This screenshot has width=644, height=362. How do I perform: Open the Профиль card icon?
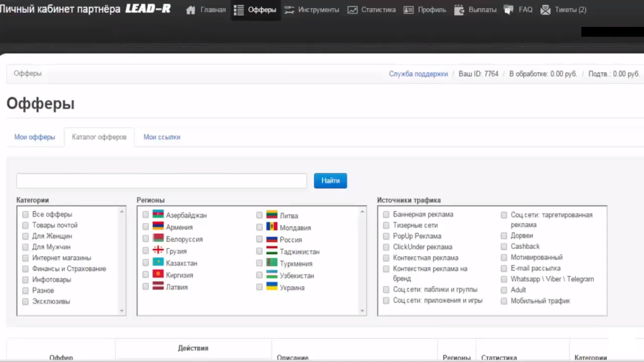tap(409, 10)
